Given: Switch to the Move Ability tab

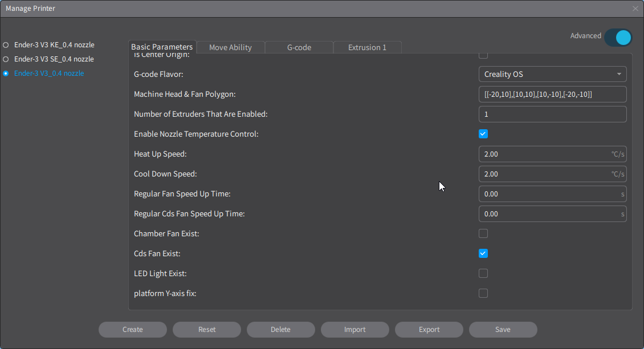Looking at the screenshot, I should [x=230, y=47].
